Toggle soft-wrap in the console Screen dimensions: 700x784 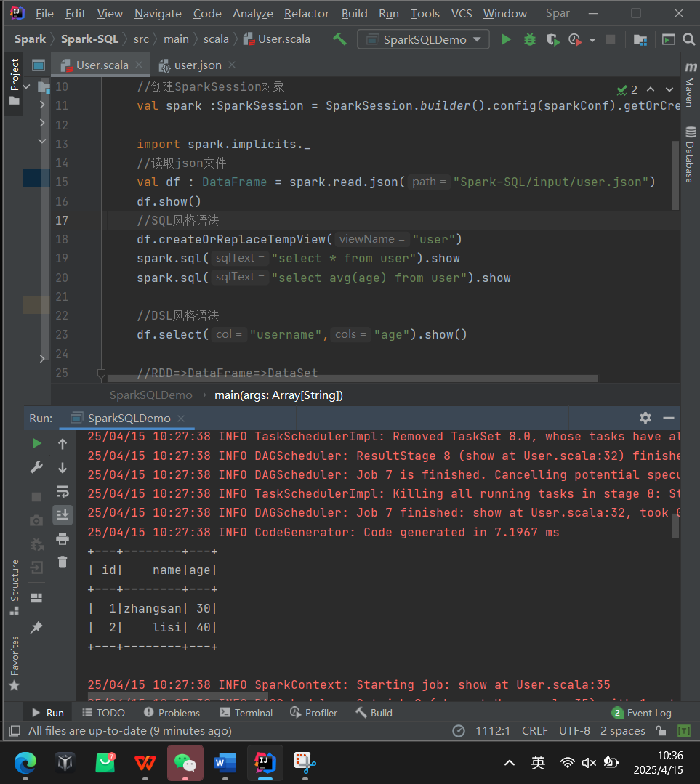pyautogui.click(x=63, y=491)
